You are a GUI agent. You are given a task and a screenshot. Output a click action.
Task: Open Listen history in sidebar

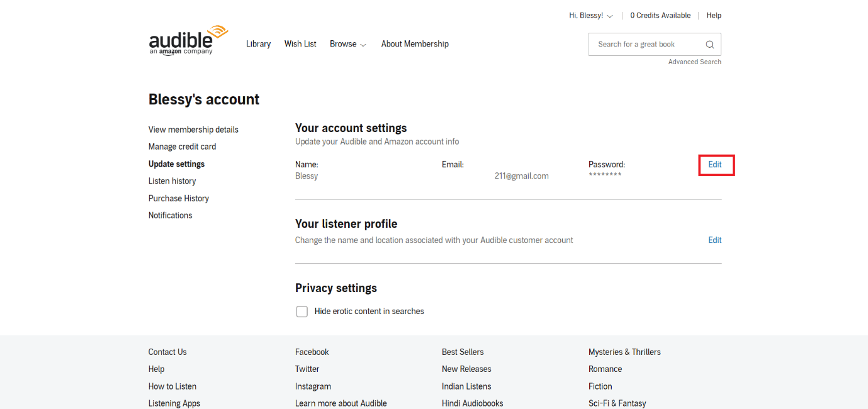172,181
